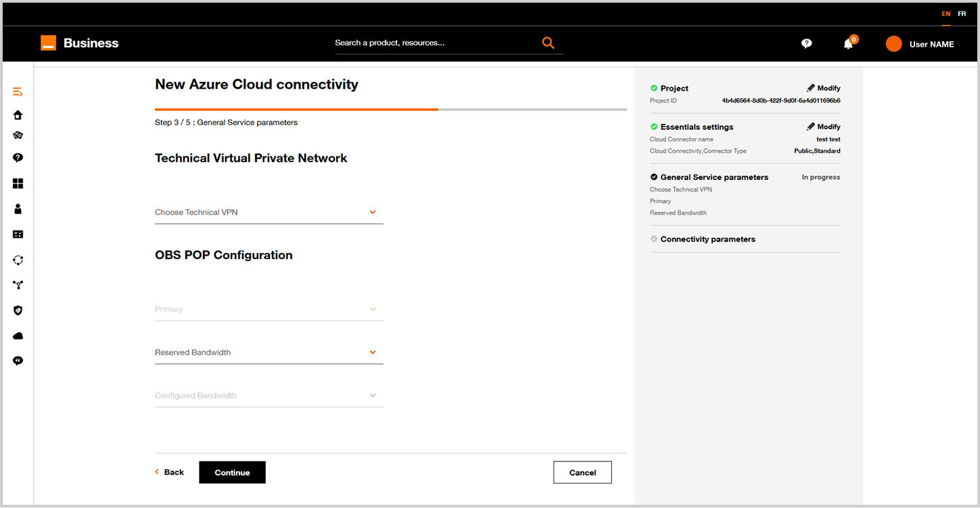Screen dimensions: 980x508
Task: Open the Reserved Bandwidth dropdown
Action: (269, 352)
